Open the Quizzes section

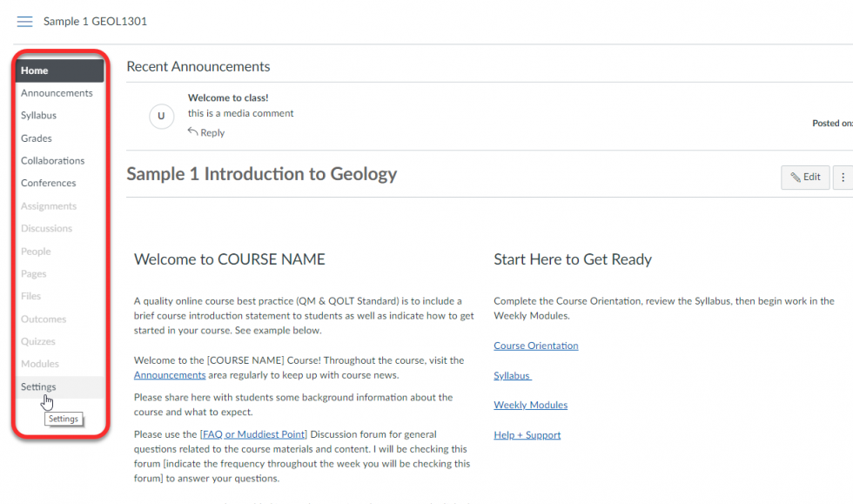[x=37, y=341]
